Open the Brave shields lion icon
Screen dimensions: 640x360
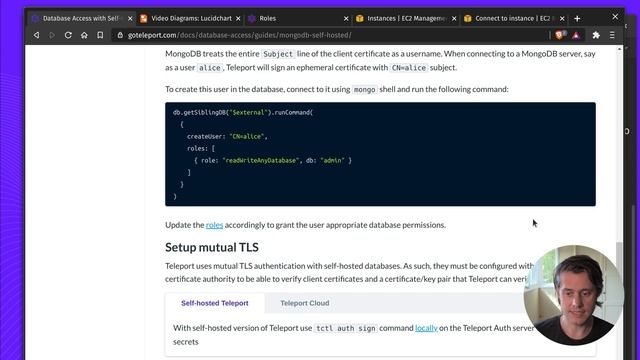coord(560,35)
